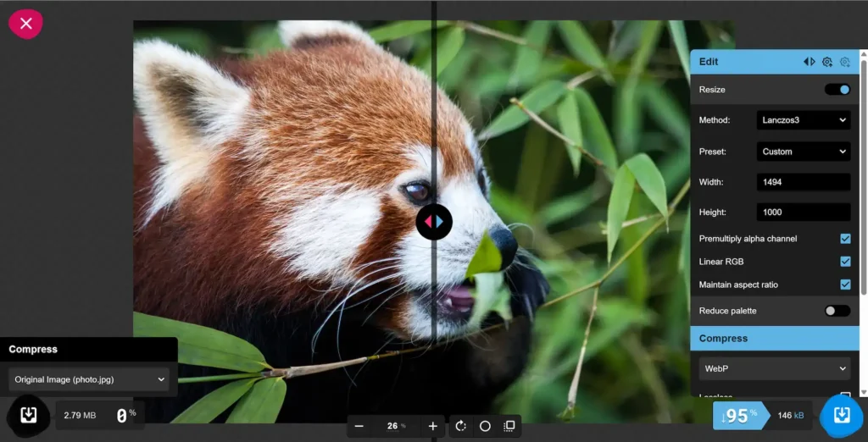Screen dimensions: 868x442
Task: Click the 95 % size reduction badge
Action: pyautogui.click(x=741, y=416)
